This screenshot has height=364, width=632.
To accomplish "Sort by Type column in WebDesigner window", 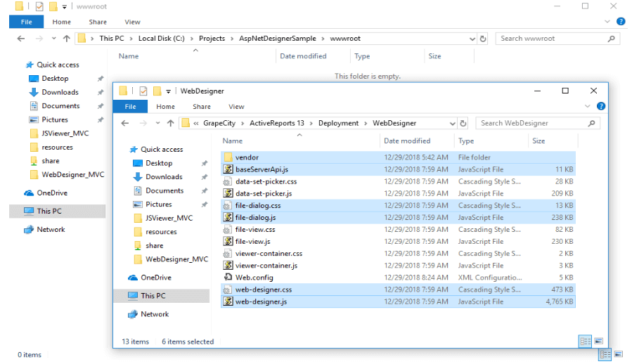I will coord(466,141).
